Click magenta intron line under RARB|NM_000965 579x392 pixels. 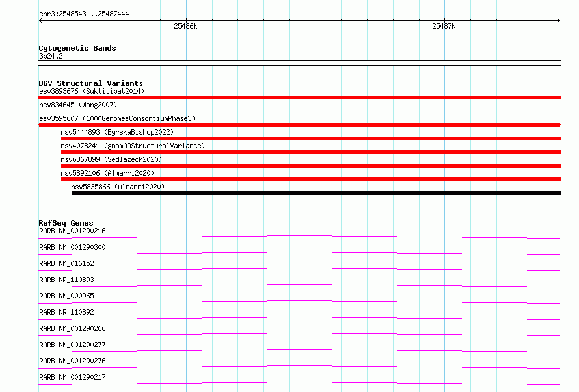click(299, 302)
